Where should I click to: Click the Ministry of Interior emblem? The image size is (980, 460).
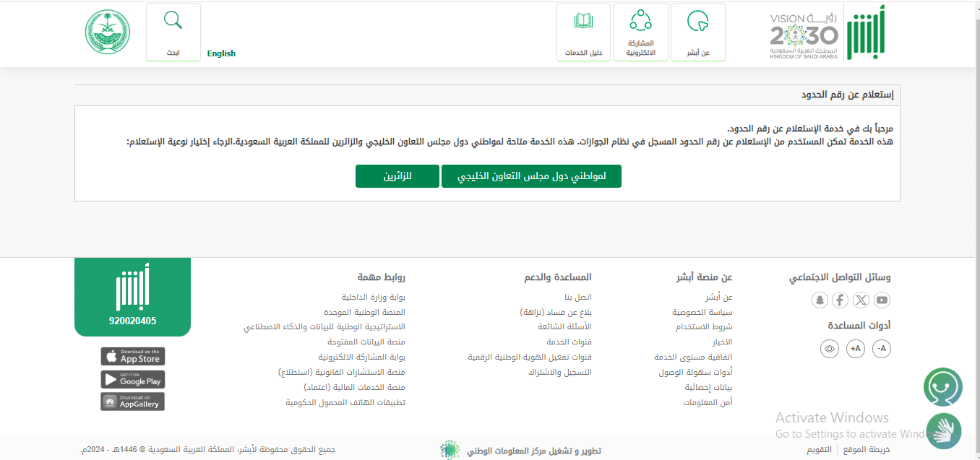click(108, 32)
